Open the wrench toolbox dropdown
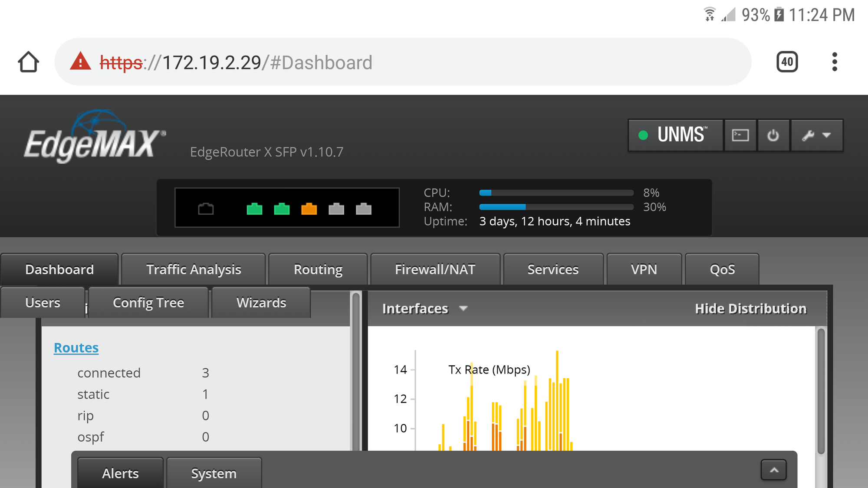This screenshot has width=868, height=488. pyautogui.click(x=816, y=135)
